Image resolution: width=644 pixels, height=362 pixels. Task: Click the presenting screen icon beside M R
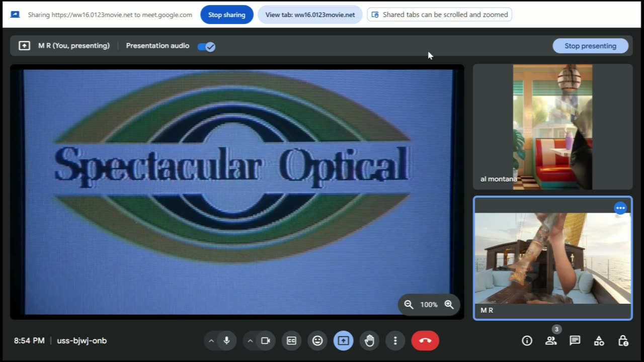[x=24, y=46]
